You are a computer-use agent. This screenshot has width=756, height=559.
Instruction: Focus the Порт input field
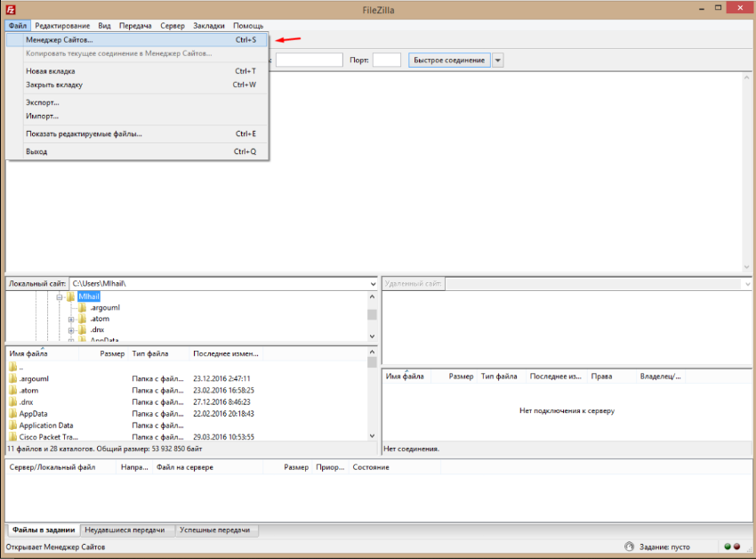pyautogui.click(x=387, y=61)
